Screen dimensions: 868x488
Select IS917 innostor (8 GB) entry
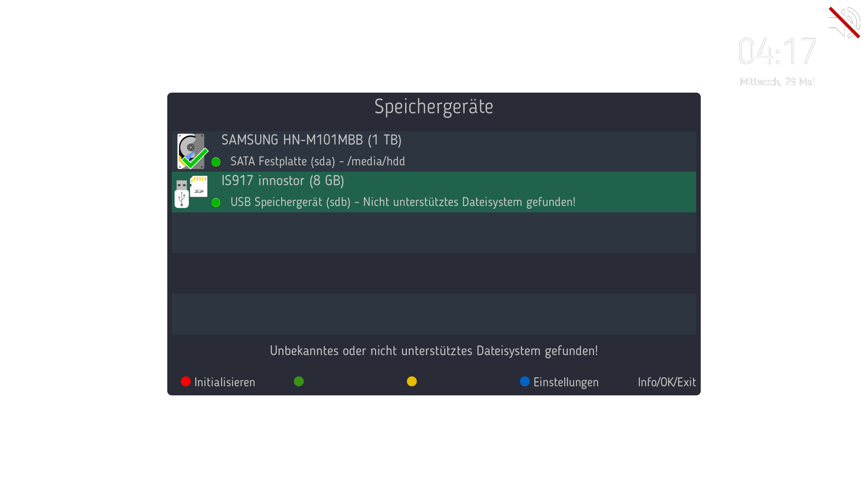tap(283, 181)
